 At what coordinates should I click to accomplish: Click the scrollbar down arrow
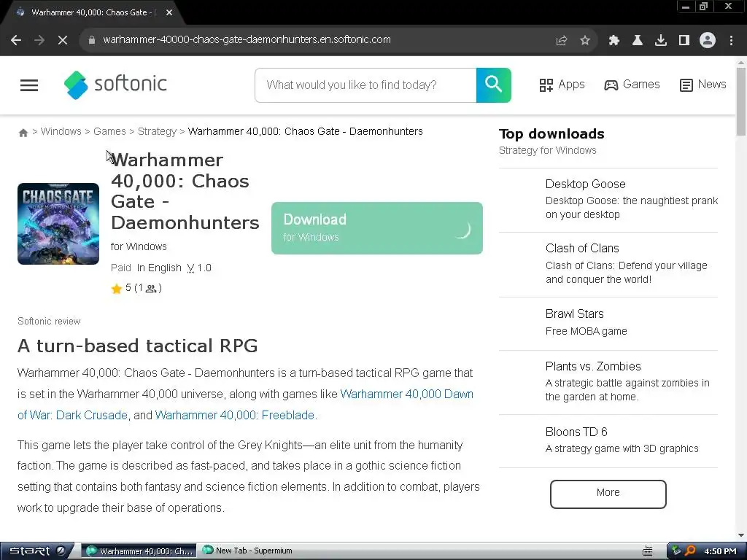741,536
